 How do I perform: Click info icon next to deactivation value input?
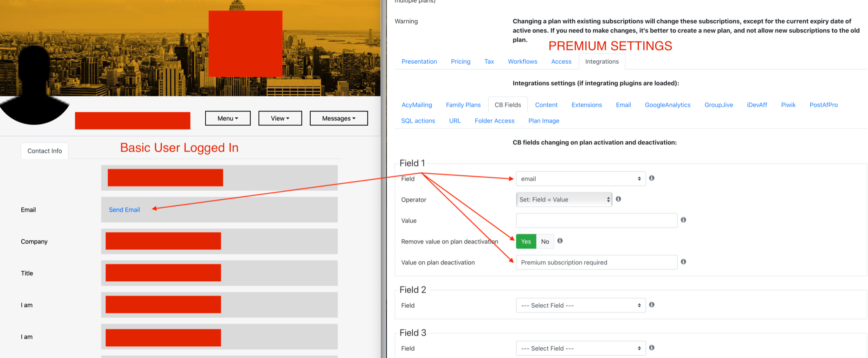(x=684, y=262)
